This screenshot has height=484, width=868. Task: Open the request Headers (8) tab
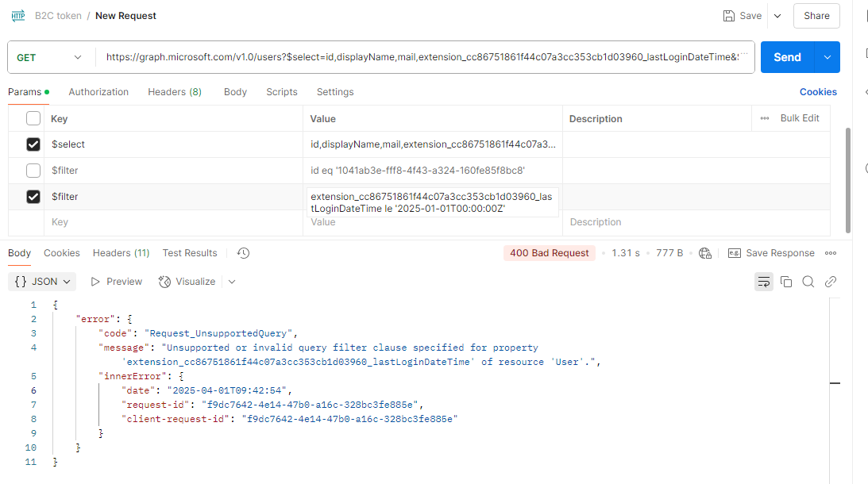click(175, 92)
